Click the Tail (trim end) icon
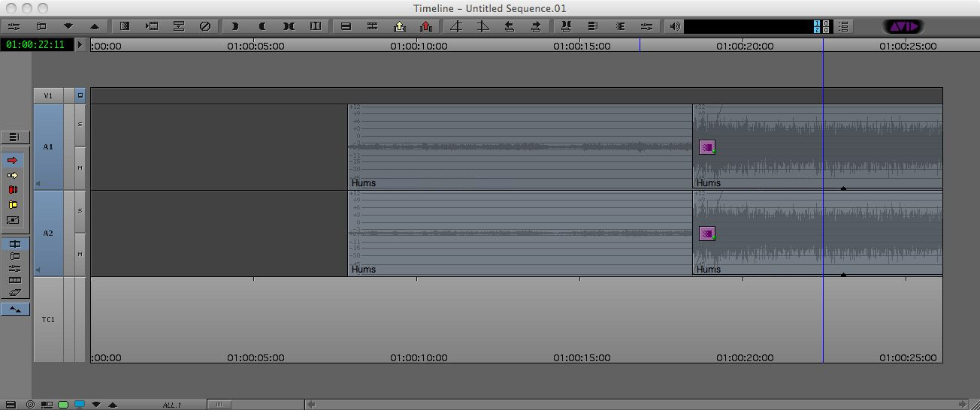 click(483, 26)
